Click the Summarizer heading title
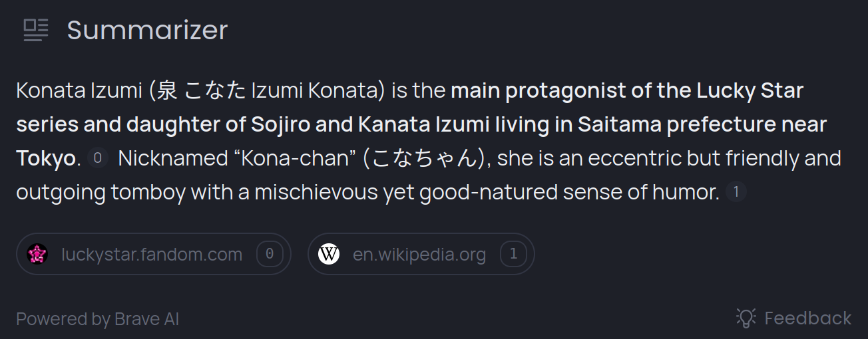868x339 pixels. [147, 30]
